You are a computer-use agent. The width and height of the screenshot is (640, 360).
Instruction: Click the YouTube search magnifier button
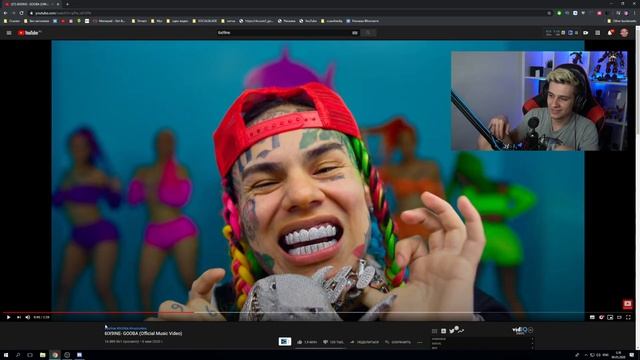click(368, 33)
